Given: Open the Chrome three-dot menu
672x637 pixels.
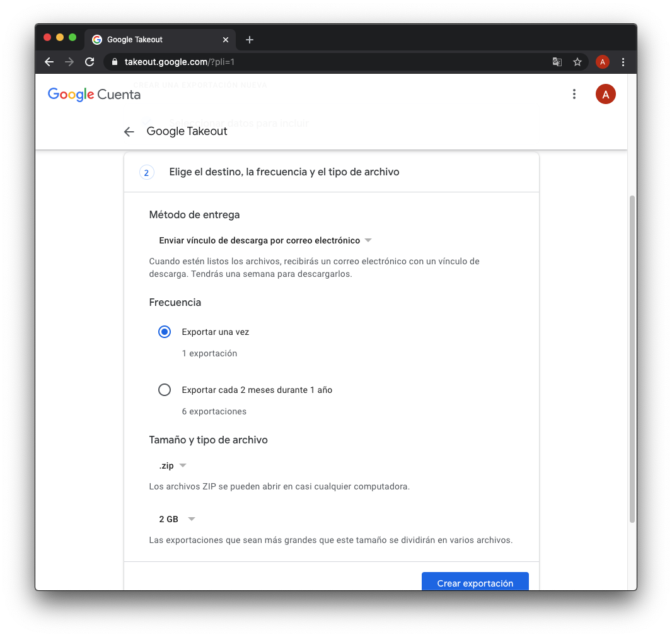Looking at the screenshot, I should [623, 62].
